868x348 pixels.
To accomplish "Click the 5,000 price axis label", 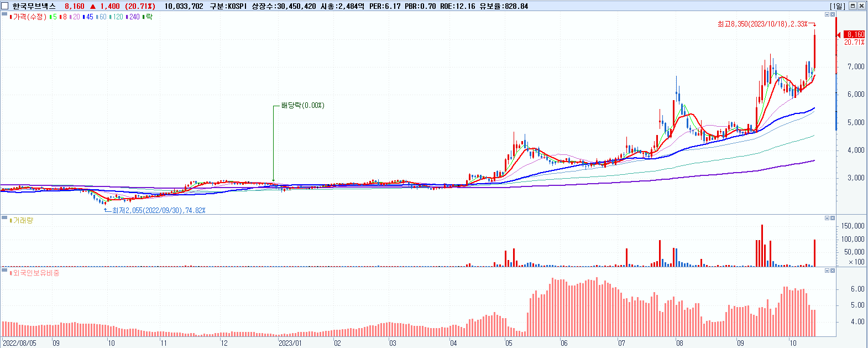I will 856,122.
